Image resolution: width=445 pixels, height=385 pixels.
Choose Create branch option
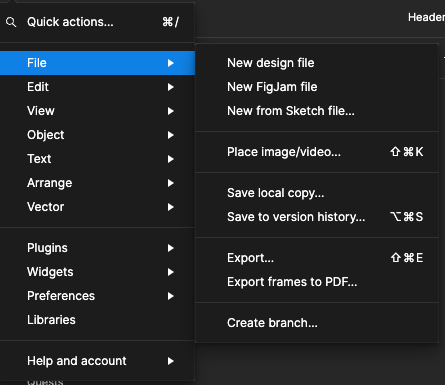click(x=317, y=323)
